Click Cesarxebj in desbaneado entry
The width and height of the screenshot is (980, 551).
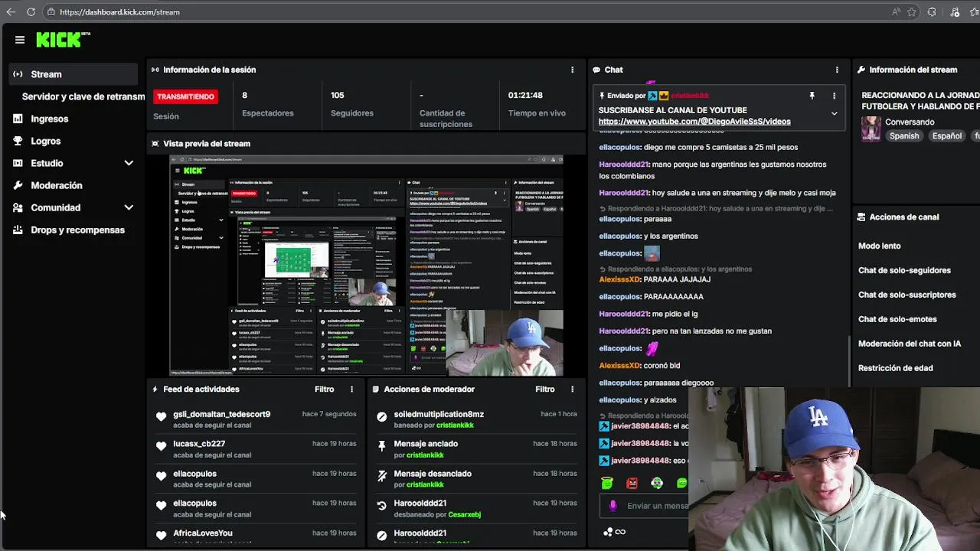tap(464, 515)
